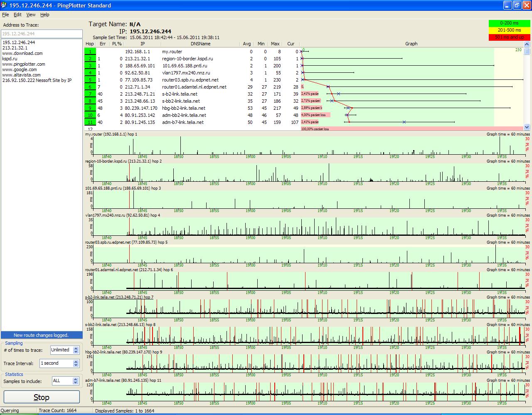Click the PingPlotter icon in the title bar
Image resolution: width=532 pixels, height=415 pixels.
pyautogui.click(x=5, y=5)
